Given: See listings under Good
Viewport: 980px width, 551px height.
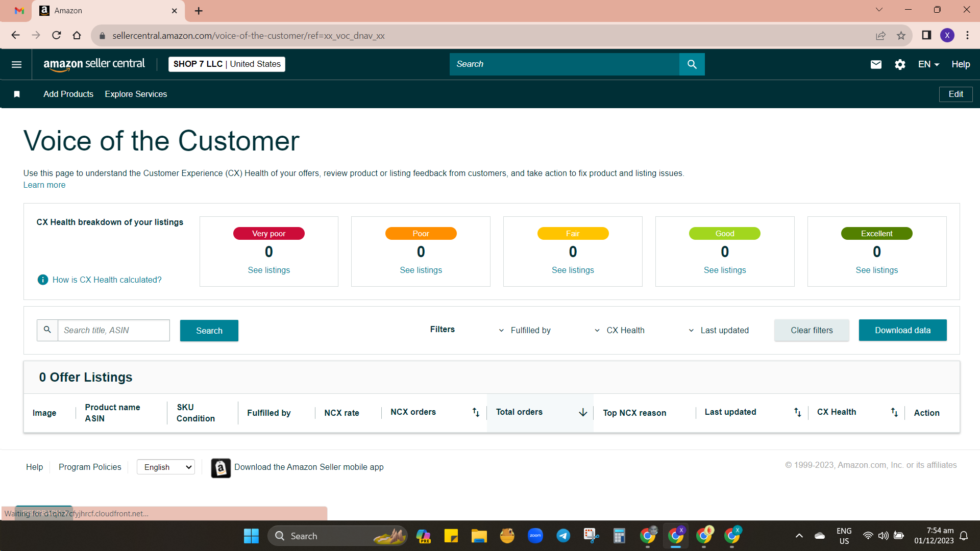Looking at the screenshot, I should pos(725,270).
